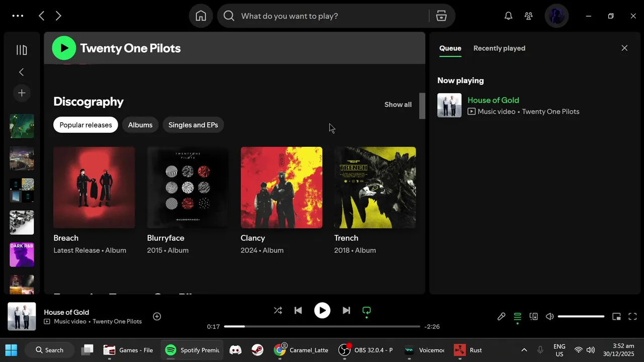This screenshot has height=362, width=644.
Task: Open the DARK R&B playlist thumbnail
Action: [x=22, y=255]
